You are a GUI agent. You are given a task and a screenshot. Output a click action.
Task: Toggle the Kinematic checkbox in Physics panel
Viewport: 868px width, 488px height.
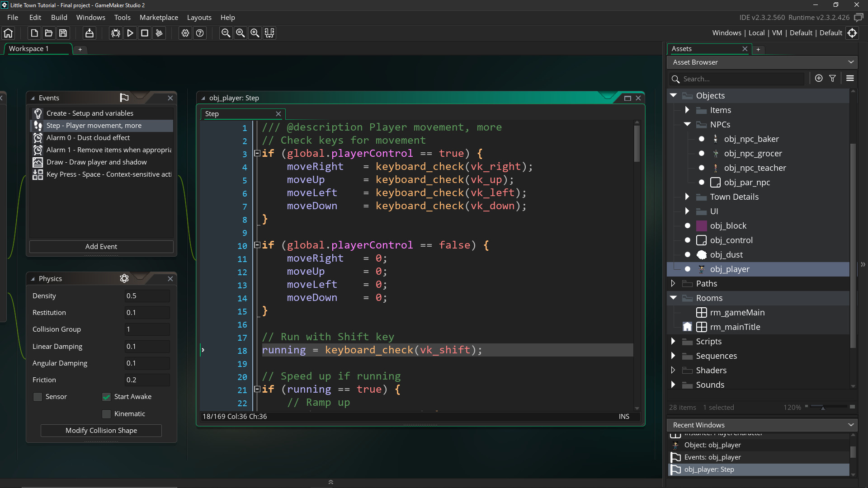[x=105, y=413]
